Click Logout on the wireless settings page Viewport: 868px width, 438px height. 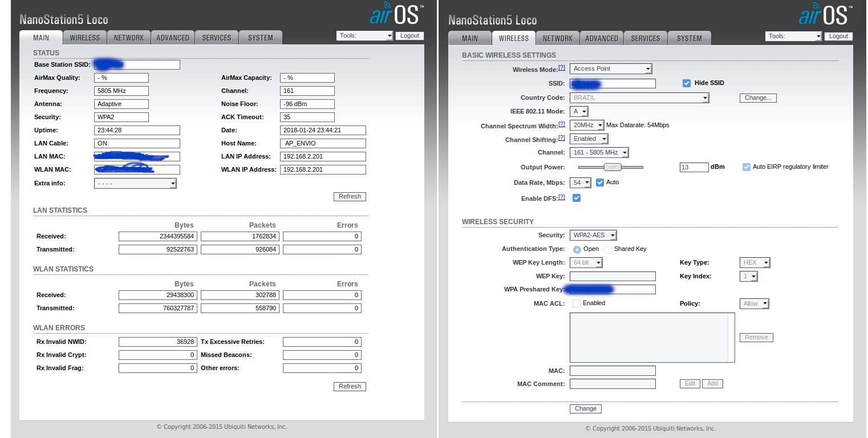point(838,36)
